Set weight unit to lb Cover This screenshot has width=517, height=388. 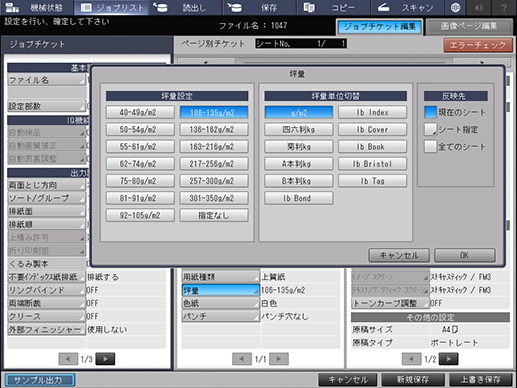[373, 130]
